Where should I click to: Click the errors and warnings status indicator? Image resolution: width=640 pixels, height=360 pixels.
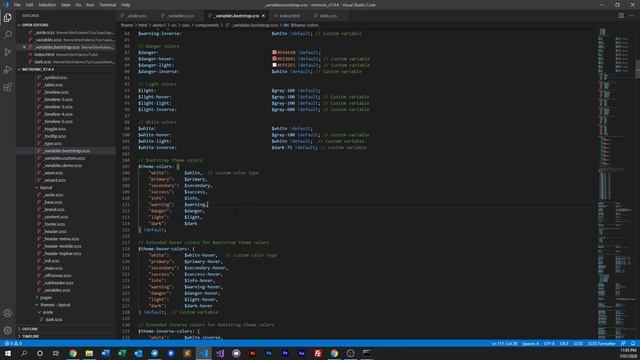point(13,343)
